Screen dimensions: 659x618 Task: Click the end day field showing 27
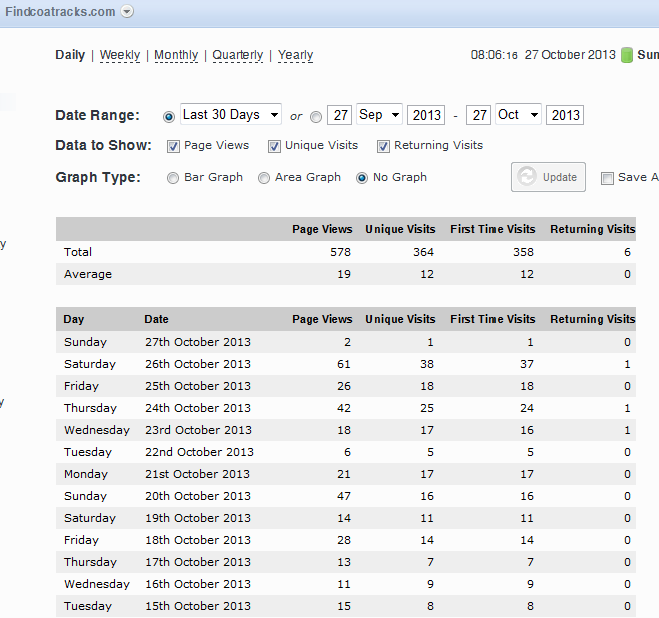(x=478, y=115)
